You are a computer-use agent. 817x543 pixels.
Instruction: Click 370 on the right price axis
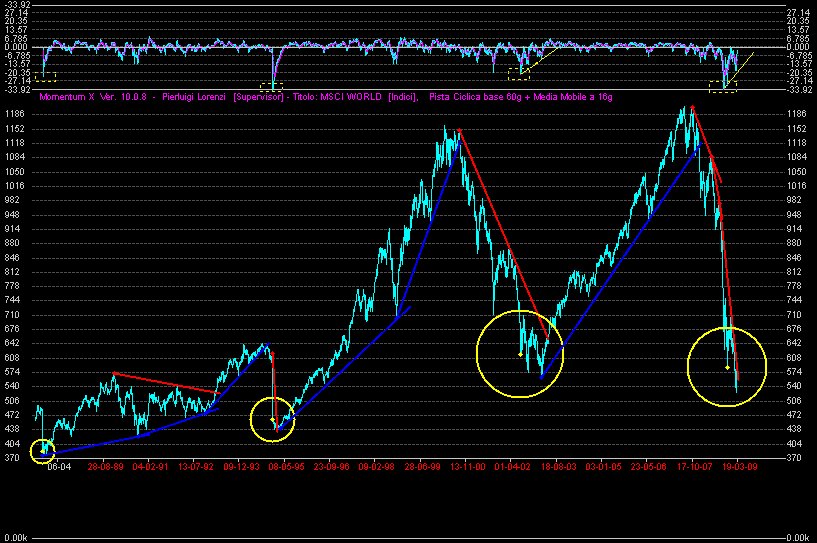coord(795,458)
